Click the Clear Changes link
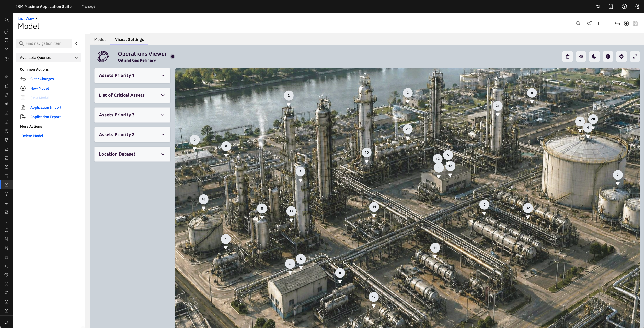The width and height of the screenshot is (644, 328). coord(42,79)
